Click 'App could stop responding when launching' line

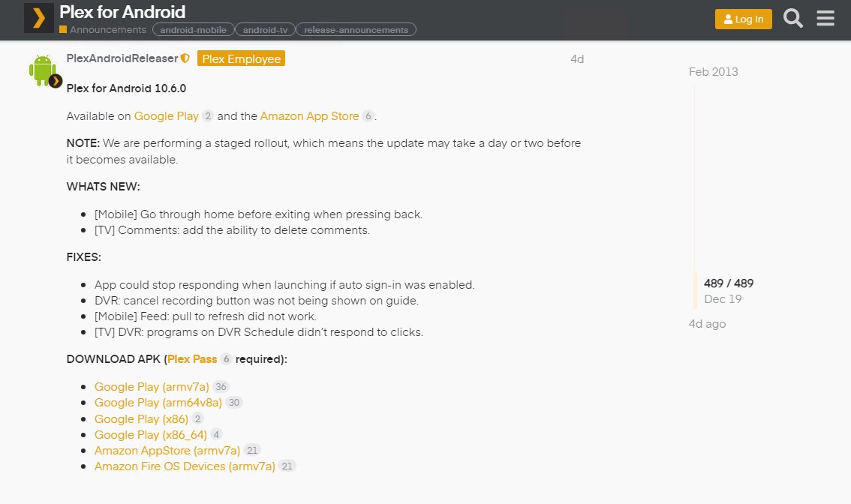coord(284,285)
